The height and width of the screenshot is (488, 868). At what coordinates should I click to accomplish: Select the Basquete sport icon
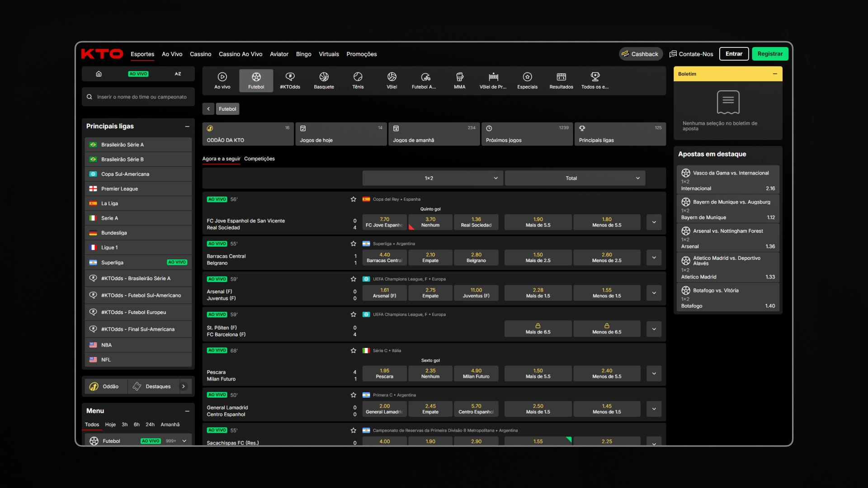[324, 81]
